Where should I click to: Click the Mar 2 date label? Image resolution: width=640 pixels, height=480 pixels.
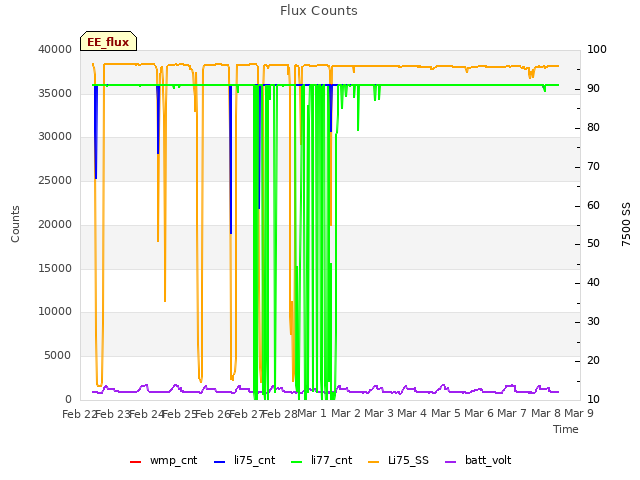pyautogui.click(x=346, y=413)
